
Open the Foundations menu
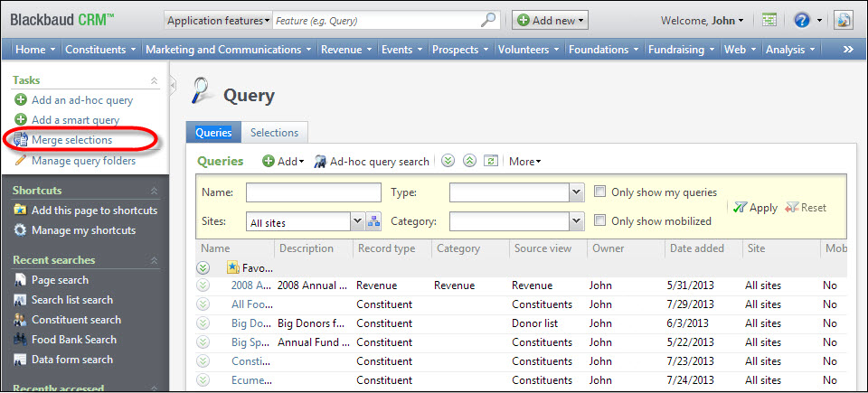coord(605,50)
